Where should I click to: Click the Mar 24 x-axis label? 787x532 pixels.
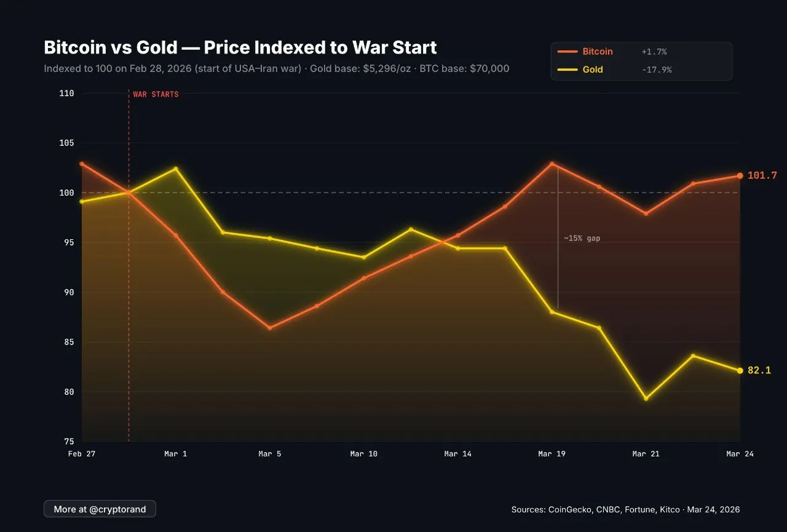(x=740, y=454)
